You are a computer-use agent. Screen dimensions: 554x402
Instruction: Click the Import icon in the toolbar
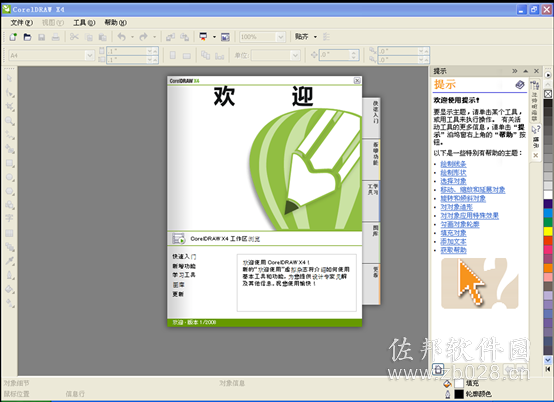pos(171,37)
